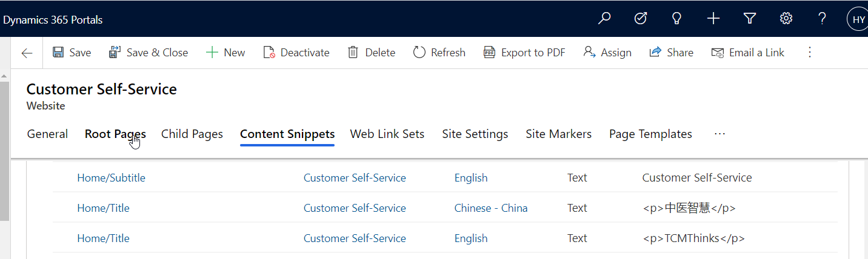Open the settings gear icon
The height and width of the screenshot is (259, 868).
coord(786,19)
